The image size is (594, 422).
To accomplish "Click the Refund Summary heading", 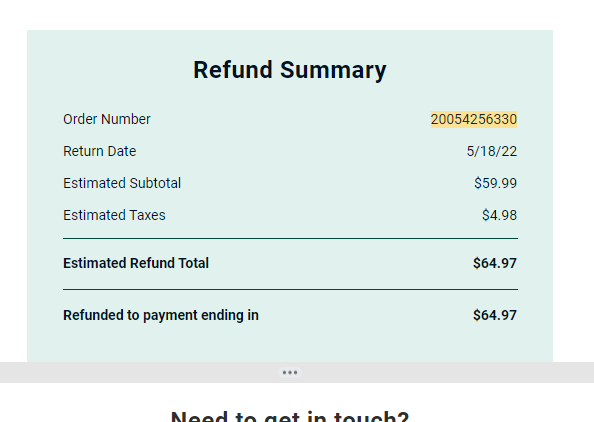I will point(290,70).
